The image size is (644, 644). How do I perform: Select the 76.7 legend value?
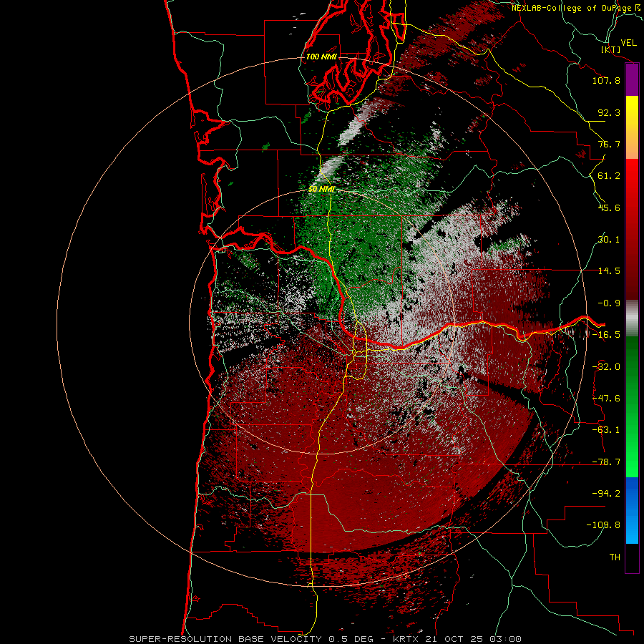click(609, 144)
